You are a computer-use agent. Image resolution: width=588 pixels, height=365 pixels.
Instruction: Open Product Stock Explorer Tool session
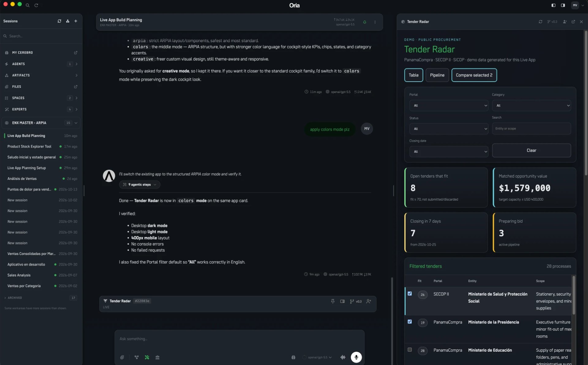[x=41, y=146]
